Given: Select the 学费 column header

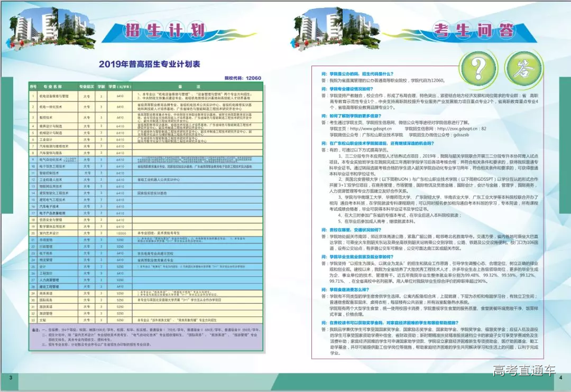Looking at the screenshot, I should 119,86.
